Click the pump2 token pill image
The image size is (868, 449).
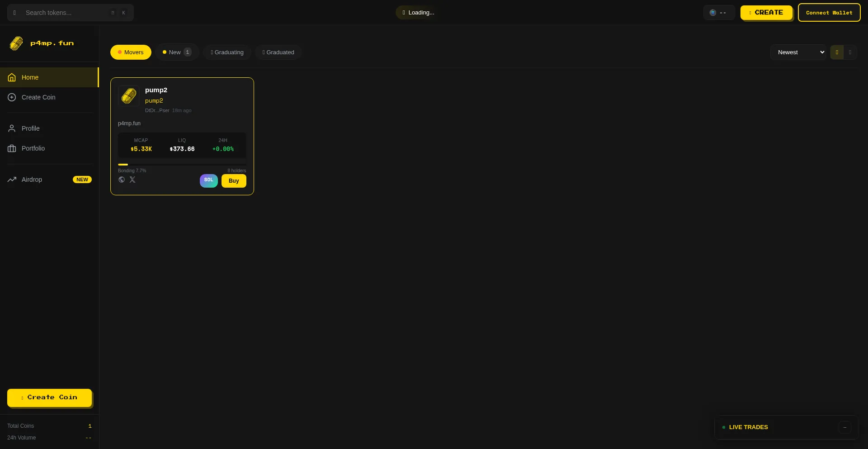129,95
